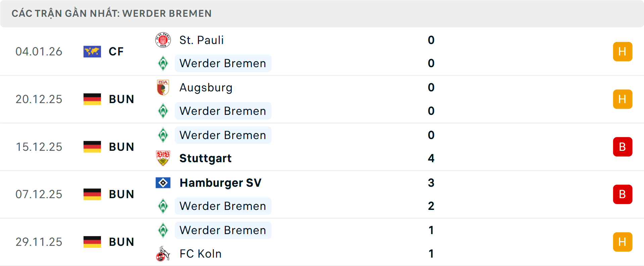Toggle the H badge on the FC Koln row
Image resolution: width=644 pixels, height=266 pixels.
pos(623,241)
